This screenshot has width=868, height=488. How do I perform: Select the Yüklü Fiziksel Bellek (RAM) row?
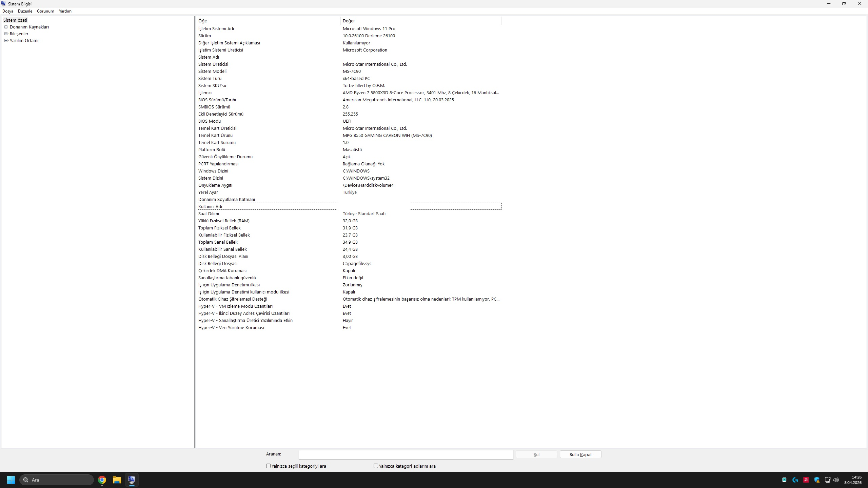point(350,221)
